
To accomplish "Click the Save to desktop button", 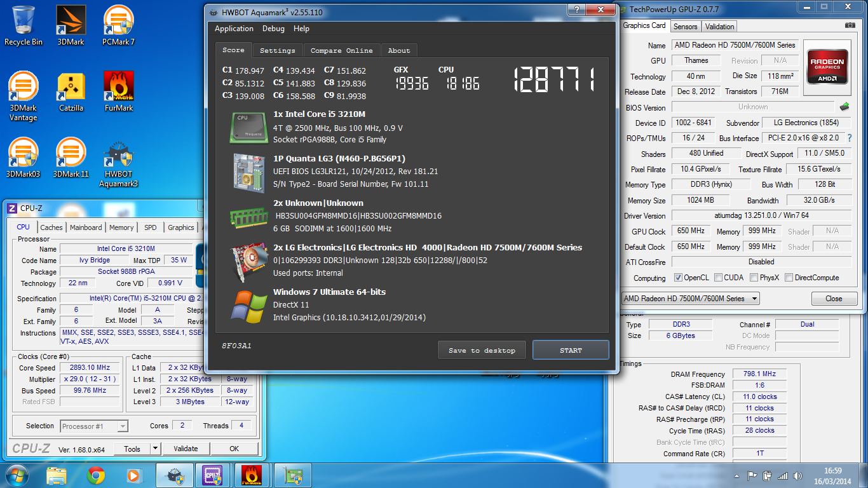I will point(482,350).
